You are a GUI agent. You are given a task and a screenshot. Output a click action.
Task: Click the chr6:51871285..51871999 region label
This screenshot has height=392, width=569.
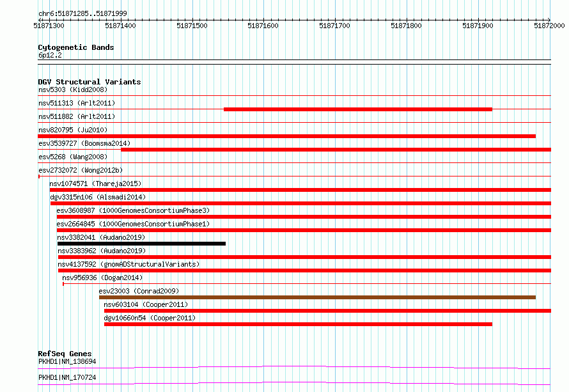pos(82,13)
